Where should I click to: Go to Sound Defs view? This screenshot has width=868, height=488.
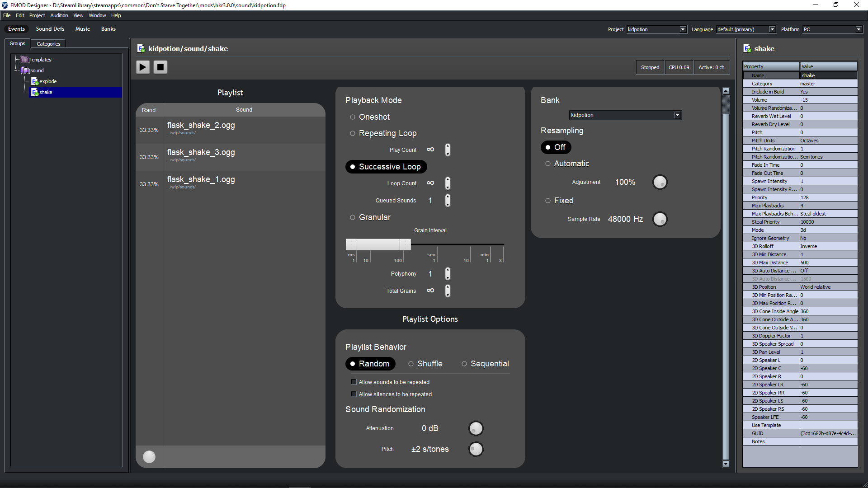pos(50,29)
